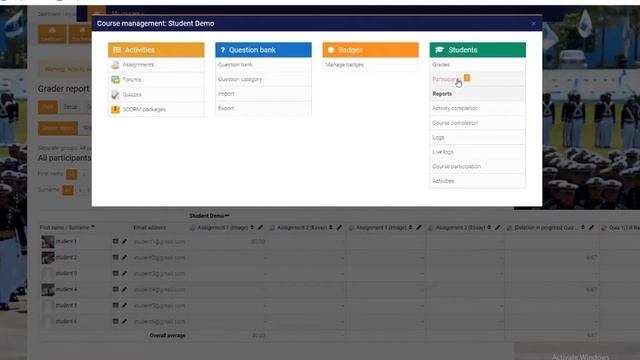This screenshot has width=640, height=360.
Task: Click the graduation cap icon in Students header
Action: coord(439,50)
